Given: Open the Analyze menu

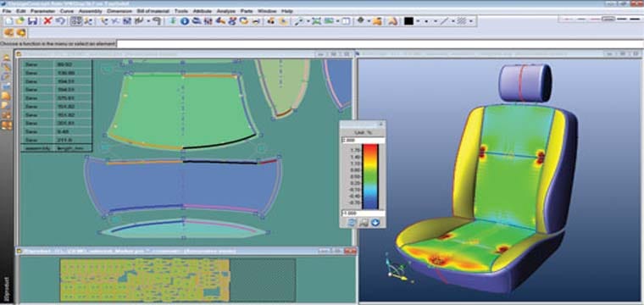Looking at the screenshot, I should pos(226,11).
